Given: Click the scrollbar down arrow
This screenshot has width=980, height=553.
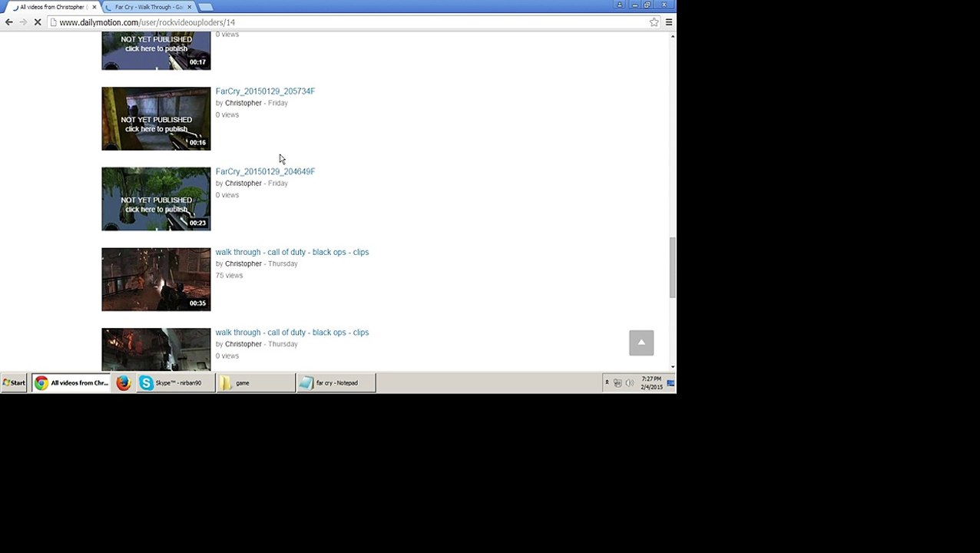Looking at the screenshot, I should (x=672, y=366).
